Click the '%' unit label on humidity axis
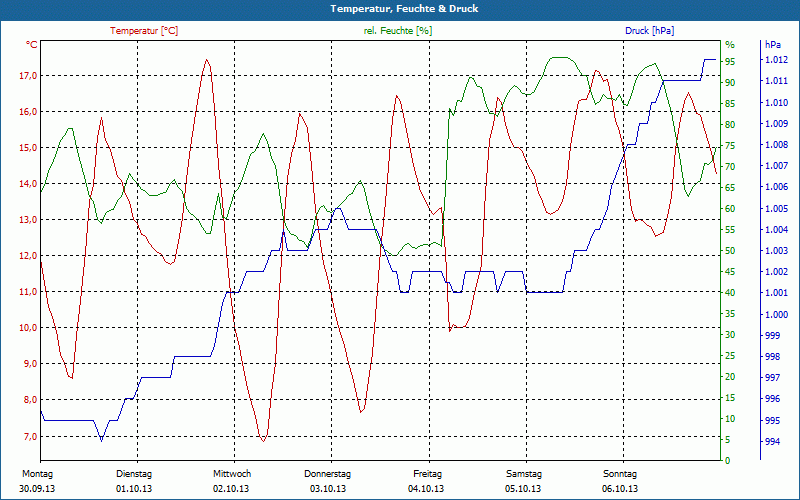This screenshot has height=500, width=800. pos(730,45)
